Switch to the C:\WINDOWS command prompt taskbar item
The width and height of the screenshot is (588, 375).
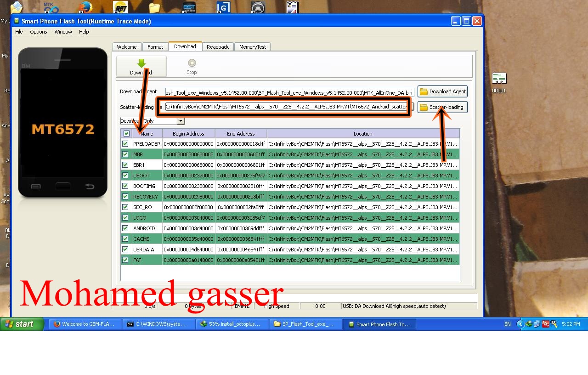click(x=159, y=324)
